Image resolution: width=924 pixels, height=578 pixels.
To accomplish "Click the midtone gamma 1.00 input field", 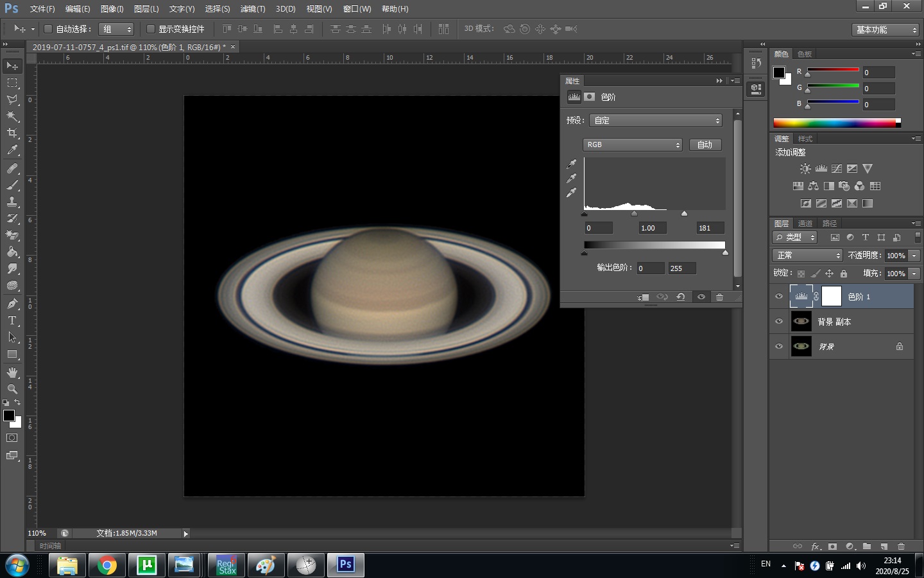I will pos(653,228).
